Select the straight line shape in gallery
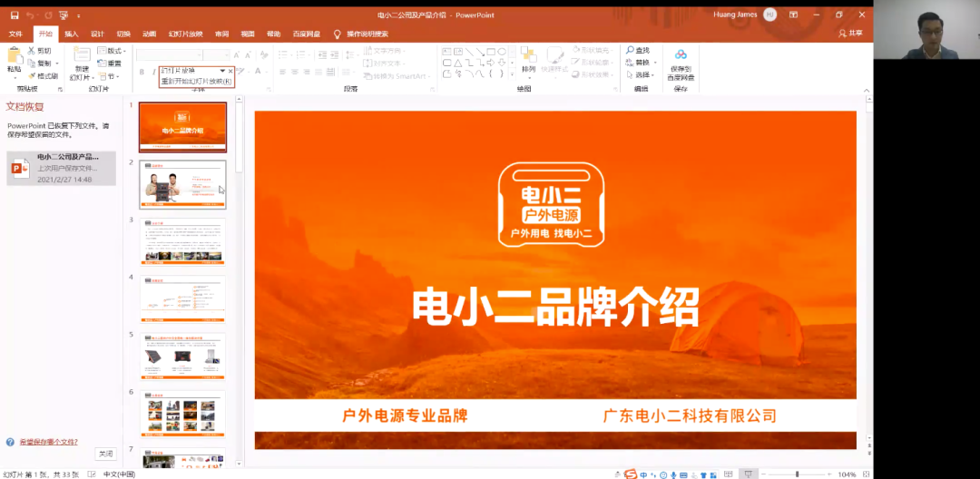 pyautogui.click(x=469, y=51)
